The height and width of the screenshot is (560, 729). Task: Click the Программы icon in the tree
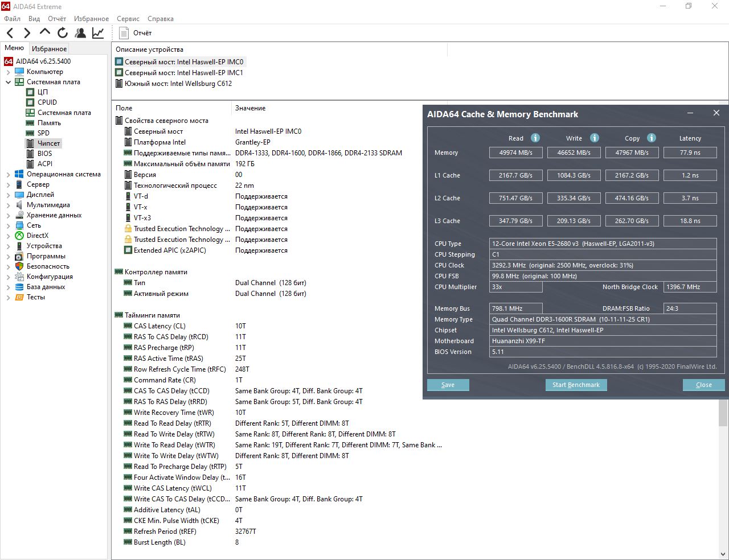click(x=19, y=256)
